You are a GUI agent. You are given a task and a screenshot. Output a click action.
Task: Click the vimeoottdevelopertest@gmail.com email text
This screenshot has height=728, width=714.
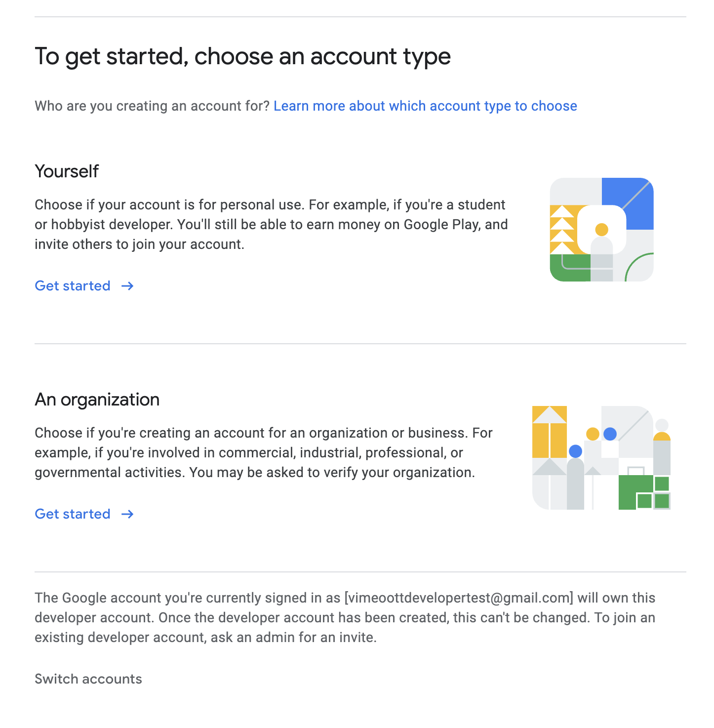point(459,598)
